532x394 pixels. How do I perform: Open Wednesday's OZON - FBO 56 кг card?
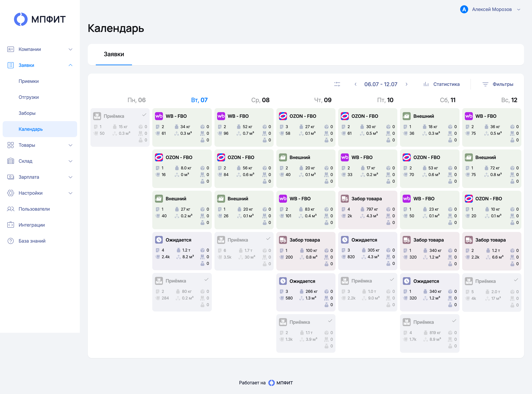point(244,169)
